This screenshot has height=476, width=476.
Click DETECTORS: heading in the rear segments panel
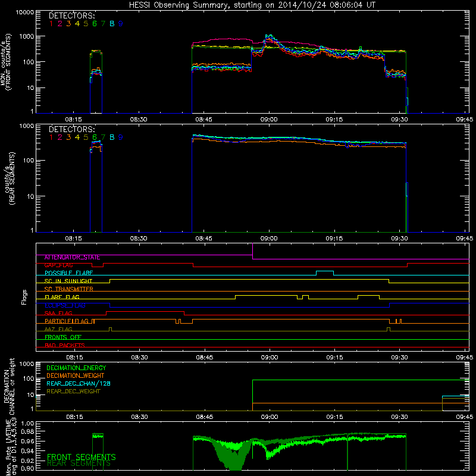tap(72, 129)
